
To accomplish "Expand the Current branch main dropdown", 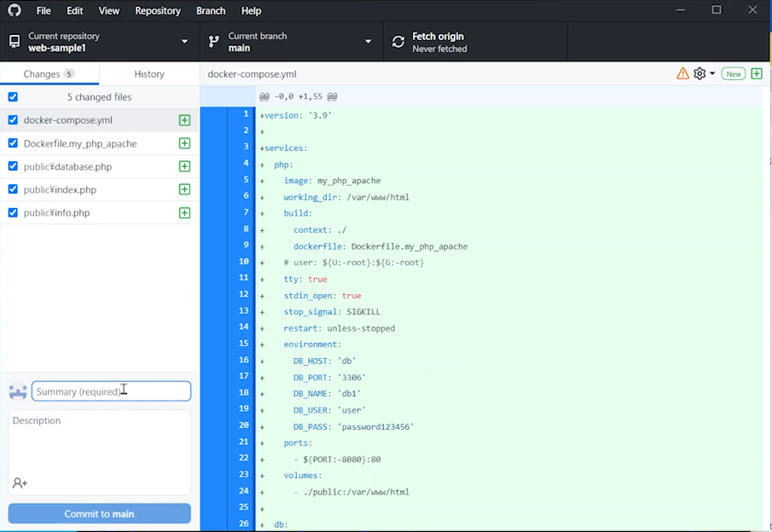I will click(x=292, y=42).
